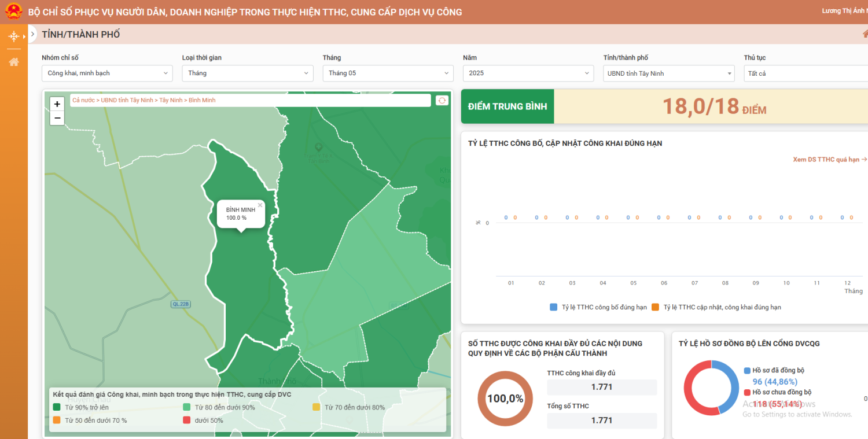Go to Home via sidebar house icon
The width and height of the screenshot is (868, 439).
click(13, 62)
